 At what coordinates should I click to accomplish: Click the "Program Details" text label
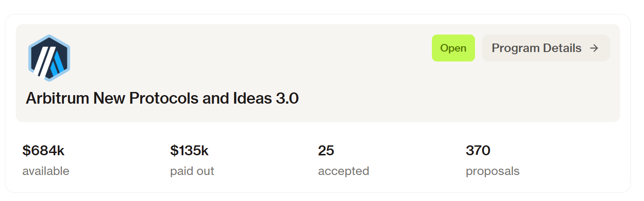[x=537, y=48]
